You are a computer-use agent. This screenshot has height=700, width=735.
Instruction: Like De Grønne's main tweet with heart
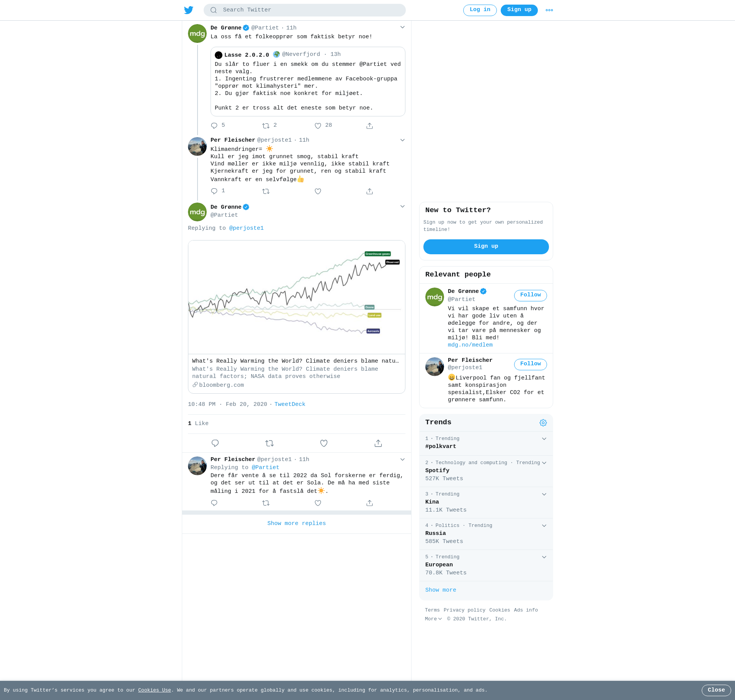tap(324, 443)
